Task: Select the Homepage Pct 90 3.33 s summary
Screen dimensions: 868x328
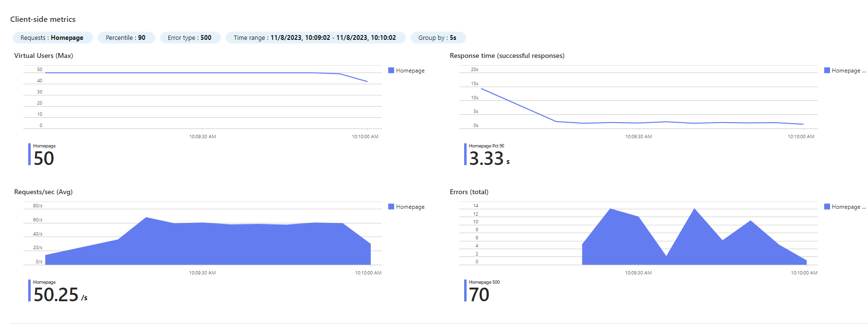Action: point(488,155)
